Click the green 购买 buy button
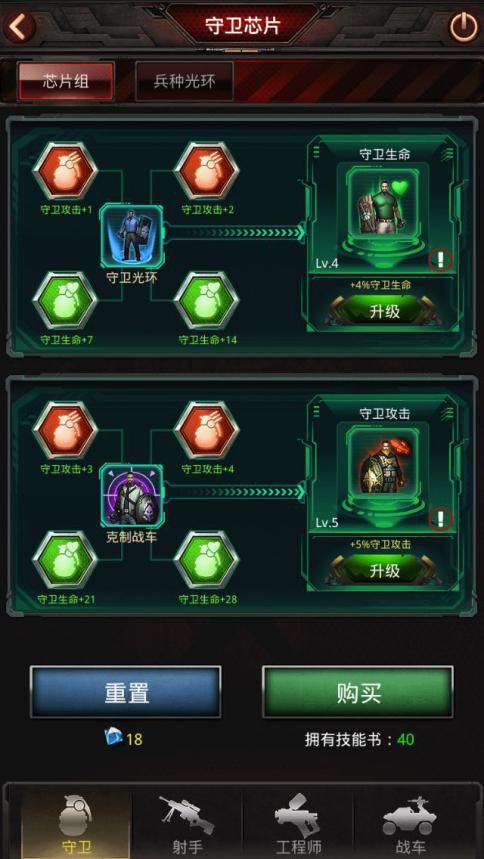The image size is (484, 859). [358, 692]
